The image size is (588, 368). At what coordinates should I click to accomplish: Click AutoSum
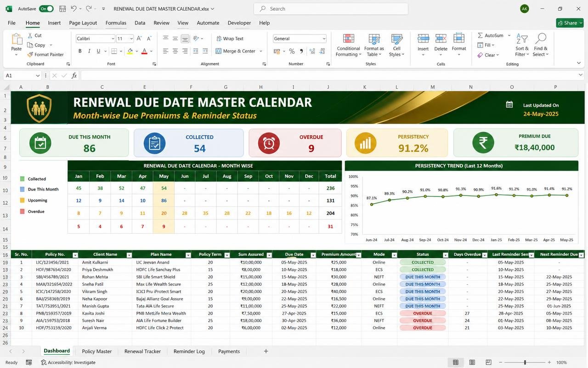click(491, 35)
